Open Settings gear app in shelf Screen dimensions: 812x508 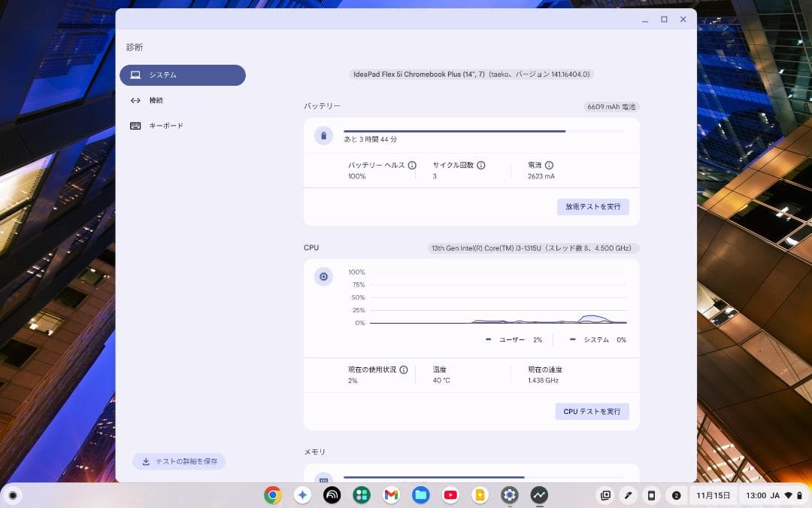(510, 495)
